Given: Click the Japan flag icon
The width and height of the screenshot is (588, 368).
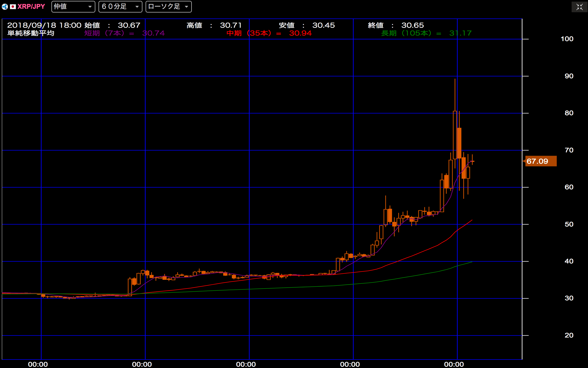Looking at the screenshot, I should click(x=13, y=6).
